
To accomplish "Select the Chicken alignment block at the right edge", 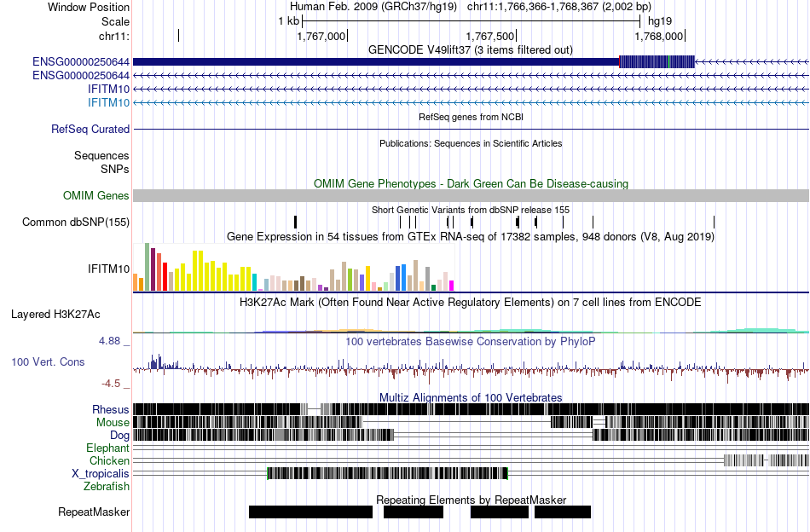I will pyautogui.click(x=767, y=460).
